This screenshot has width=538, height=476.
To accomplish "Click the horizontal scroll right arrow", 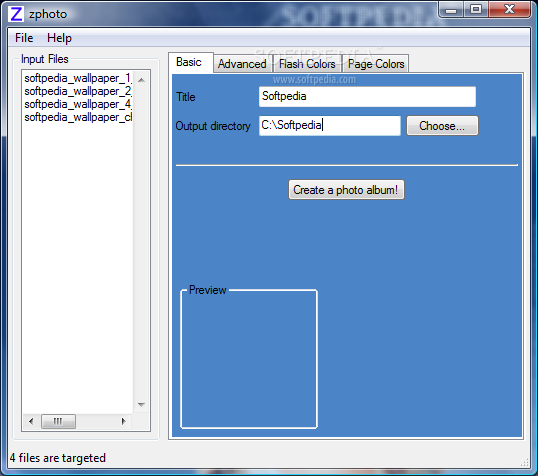I will [x=124, y=421].
